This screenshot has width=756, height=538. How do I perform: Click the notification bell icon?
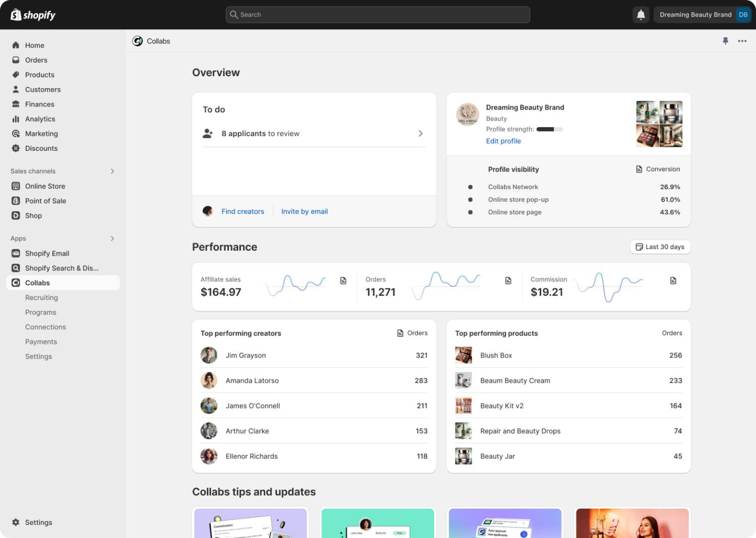coord(641,15)
